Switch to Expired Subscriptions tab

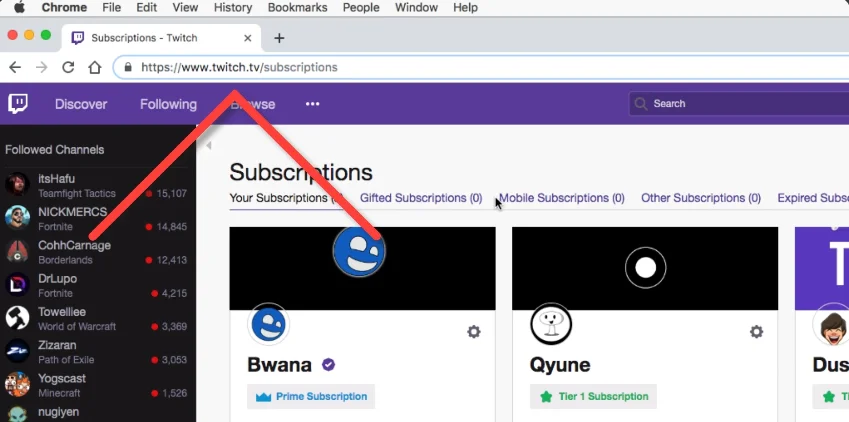coord(813,198)
